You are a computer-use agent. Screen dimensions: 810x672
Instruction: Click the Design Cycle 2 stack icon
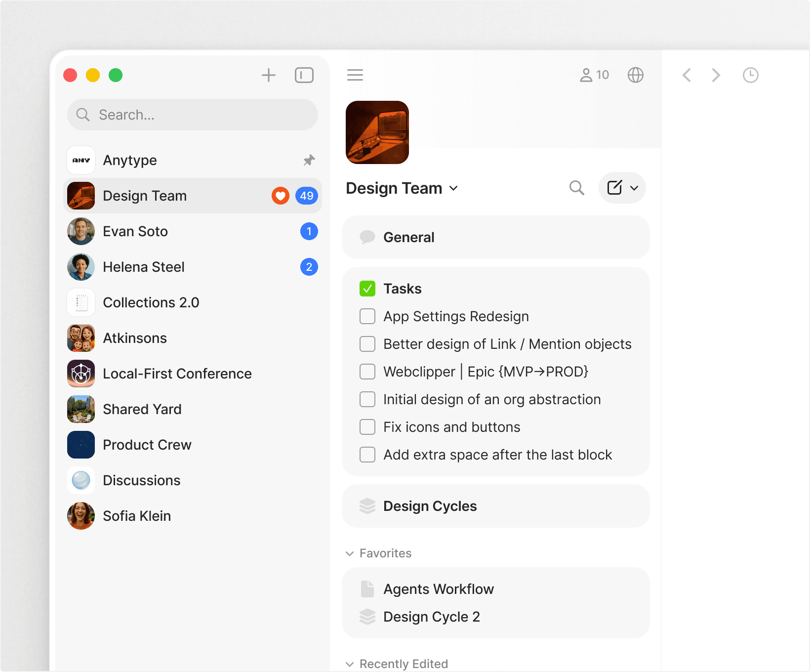[x=367, y=617]
